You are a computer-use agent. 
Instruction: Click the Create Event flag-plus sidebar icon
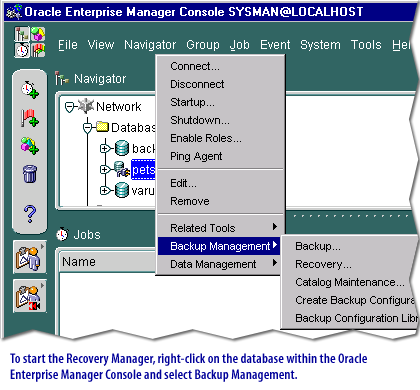pyautogui.click(x=30, y=118)
